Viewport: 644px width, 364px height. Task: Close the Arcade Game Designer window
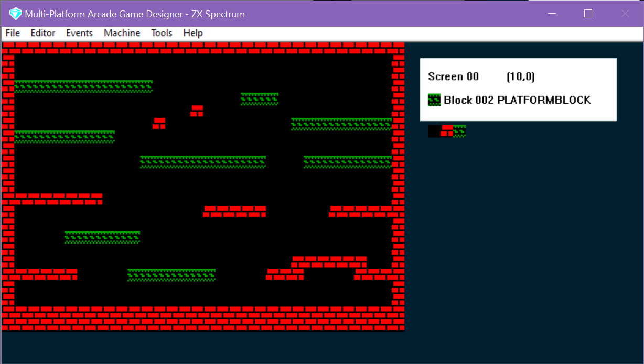pos(625,14)
